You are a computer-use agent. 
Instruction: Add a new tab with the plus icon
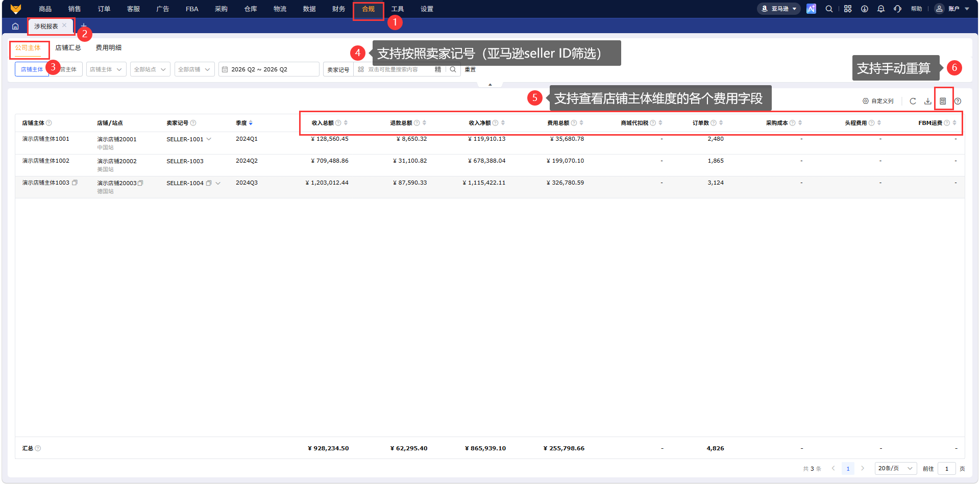(x=84, y=25)
